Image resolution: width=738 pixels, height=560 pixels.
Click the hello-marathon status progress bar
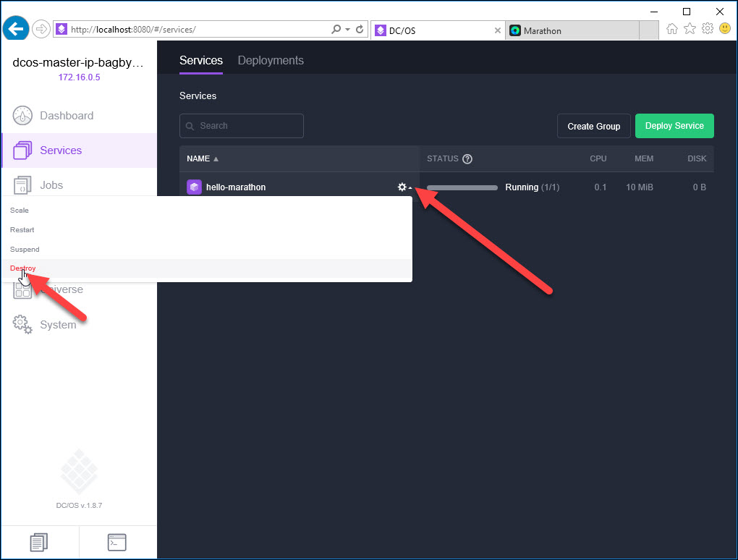(x=462, y=187)
